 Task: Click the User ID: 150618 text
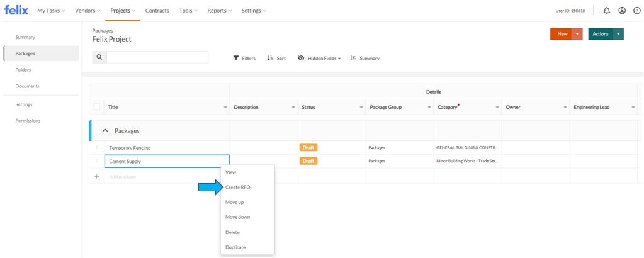click(x=570, y=11)
